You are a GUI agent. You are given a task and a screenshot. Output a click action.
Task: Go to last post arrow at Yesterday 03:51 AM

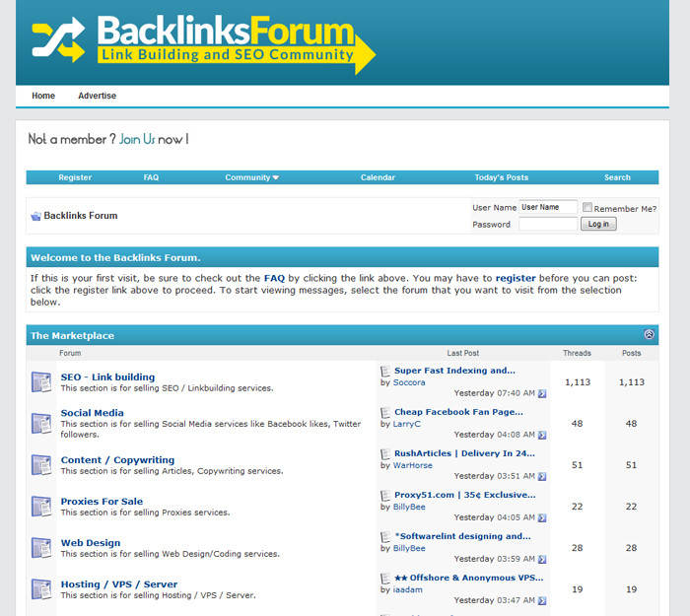[x=542, y=476]
